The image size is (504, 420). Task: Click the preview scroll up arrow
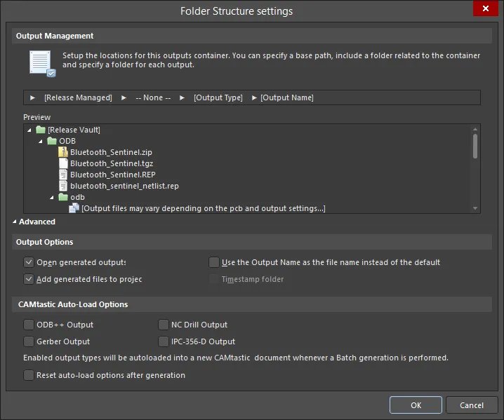click(475, 129)
